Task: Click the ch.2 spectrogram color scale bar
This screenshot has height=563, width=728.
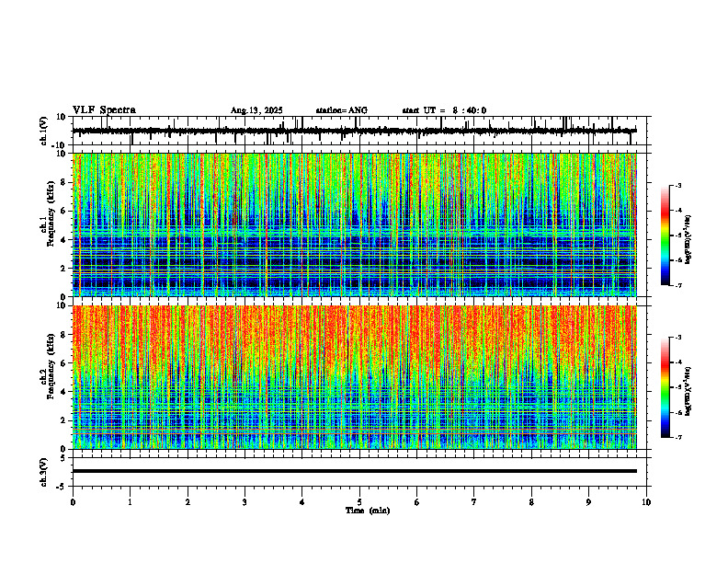Action: point(665,387)
